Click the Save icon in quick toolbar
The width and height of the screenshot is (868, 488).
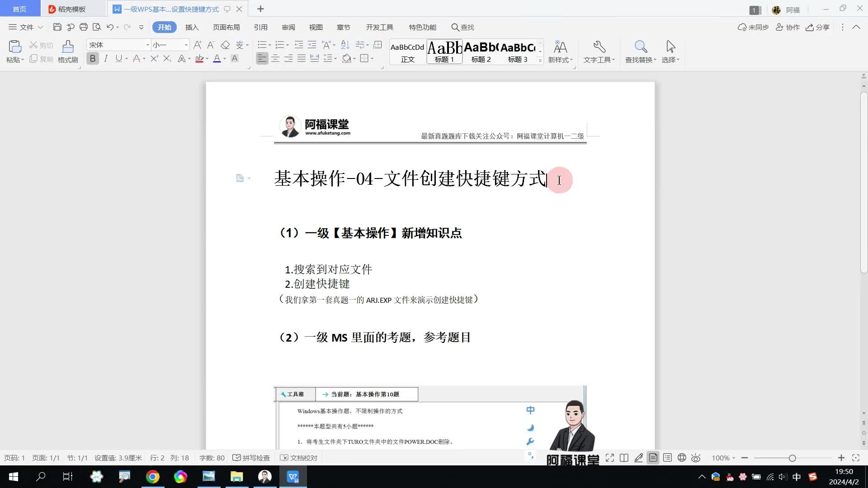[57, 27]
